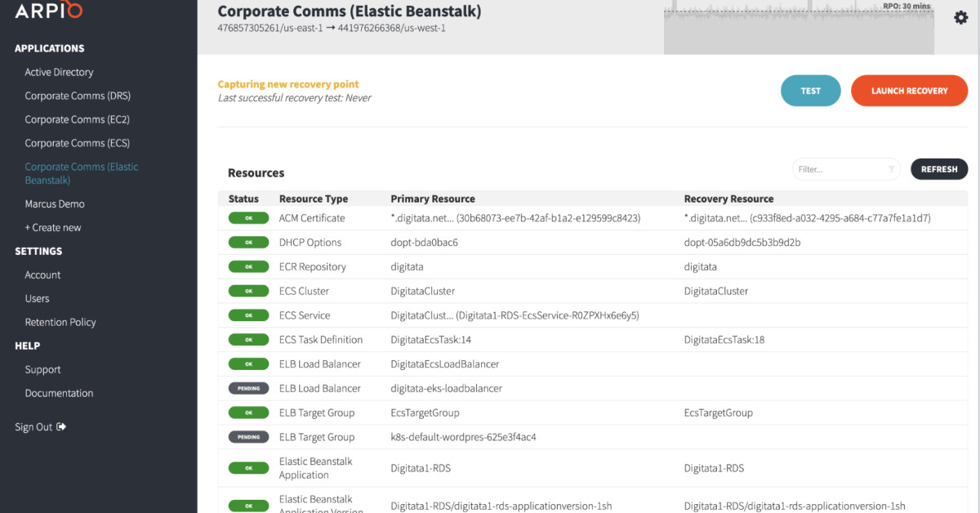Image resolution: width=980 pixels, height=513 pixels.
Task: Click the TEST button
Action: [810, 91]
